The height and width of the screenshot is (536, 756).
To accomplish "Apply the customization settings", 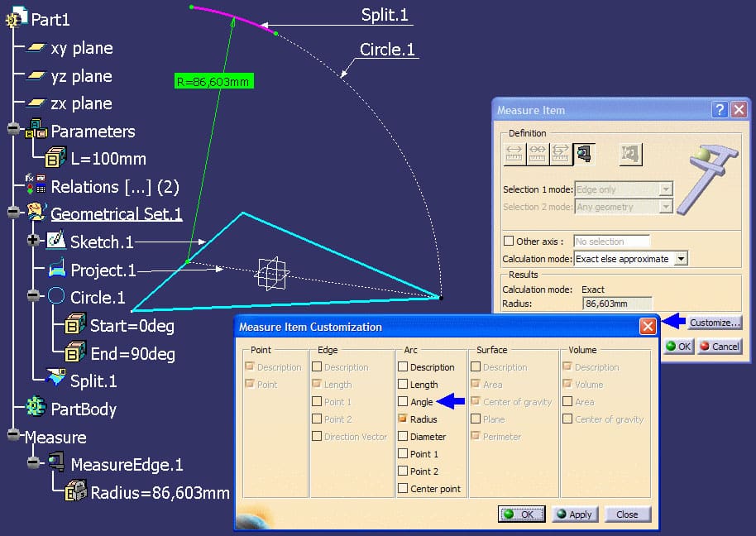I will (x=575, y=514).
